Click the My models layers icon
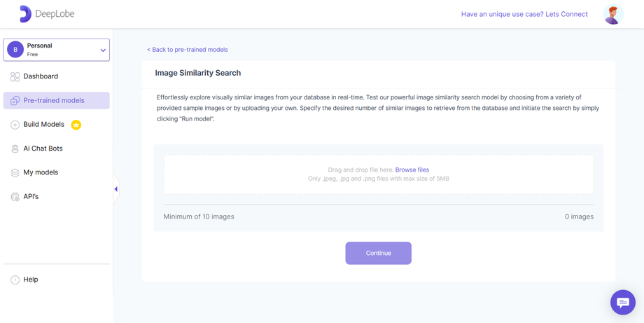 (15, 172)
